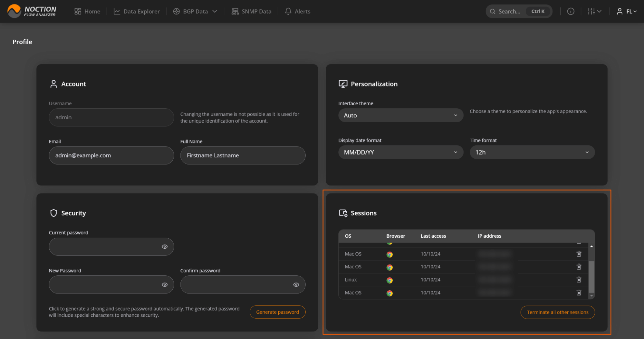Edit the Email field
644x339 pixels.
tap(111, 155)
